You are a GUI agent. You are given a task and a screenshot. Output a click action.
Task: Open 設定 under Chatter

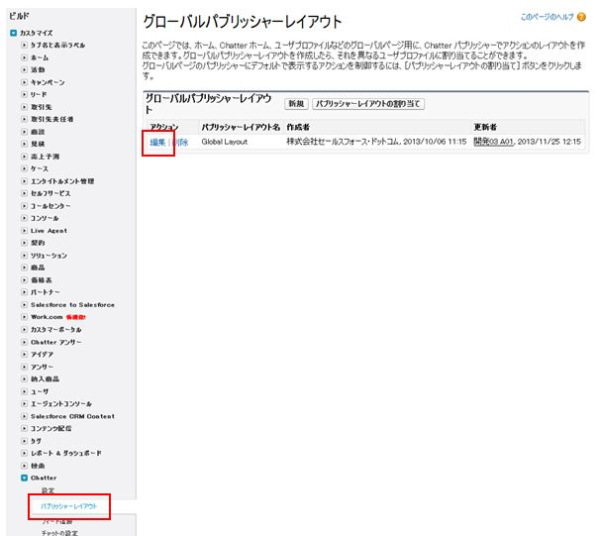[x=48, y=490]
